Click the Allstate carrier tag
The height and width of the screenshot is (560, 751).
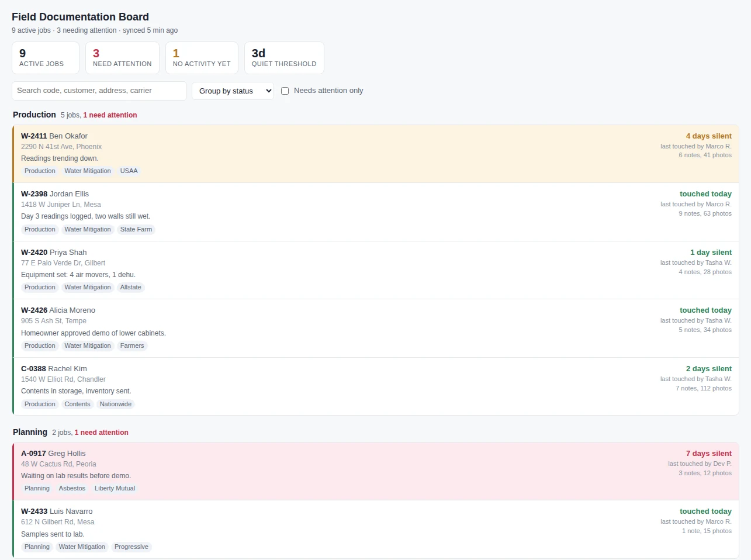131,288
